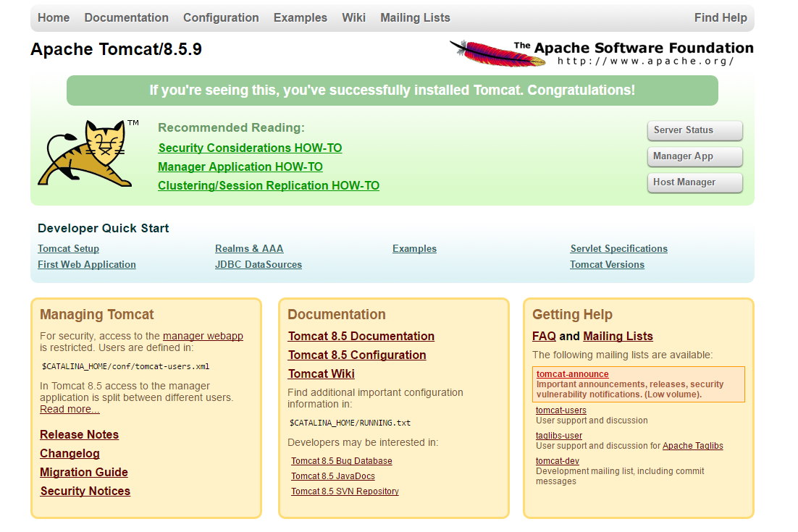Click the Server Status button
Image resolution: width=798 pixels, height=532 pixels.
[694, 130]
